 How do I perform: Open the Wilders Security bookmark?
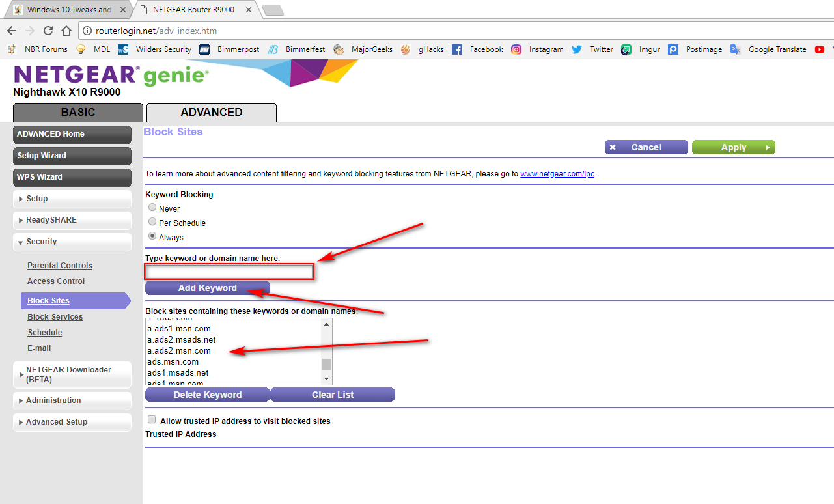155,49
